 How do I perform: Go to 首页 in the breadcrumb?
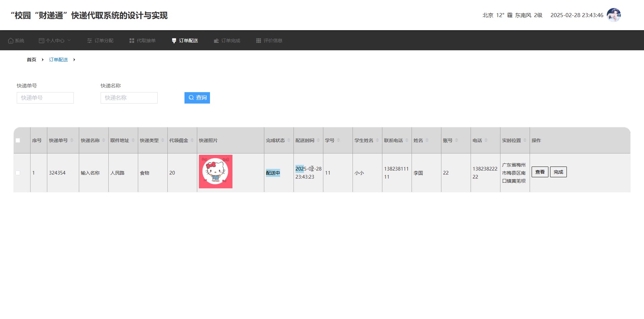pyautogui.click(x=32, y=60)
